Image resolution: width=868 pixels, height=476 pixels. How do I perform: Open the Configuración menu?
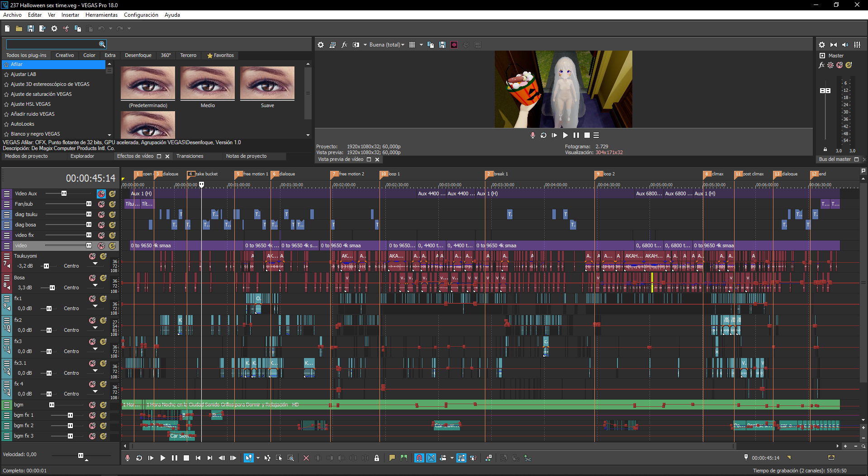tap(141, 15)
